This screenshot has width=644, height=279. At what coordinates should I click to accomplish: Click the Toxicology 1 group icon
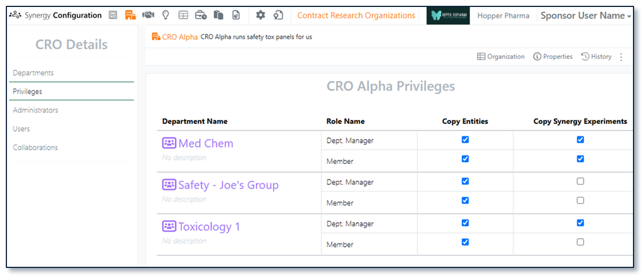point(169,226)
